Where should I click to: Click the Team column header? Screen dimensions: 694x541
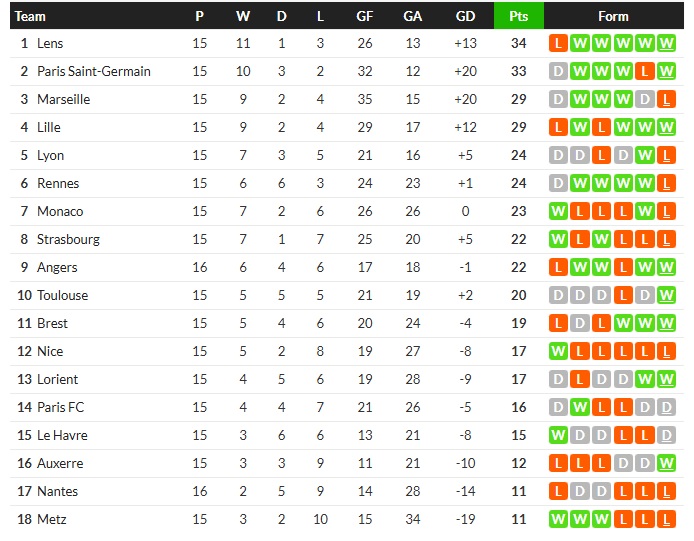(30, 16)
